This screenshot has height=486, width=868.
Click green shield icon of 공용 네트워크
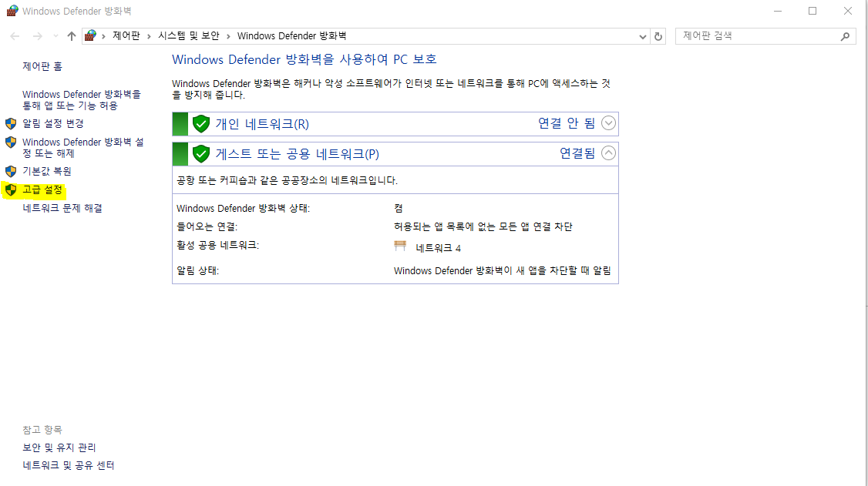click(x=201, y=154)
